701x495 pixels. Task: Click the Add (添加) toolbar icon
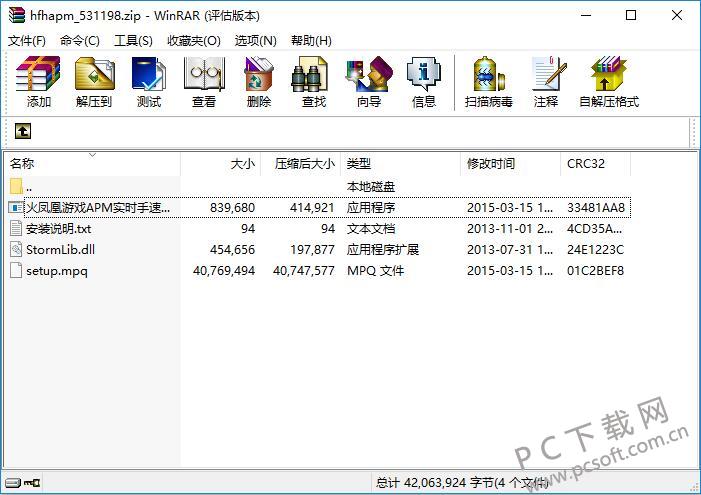[x=39, y=81]
